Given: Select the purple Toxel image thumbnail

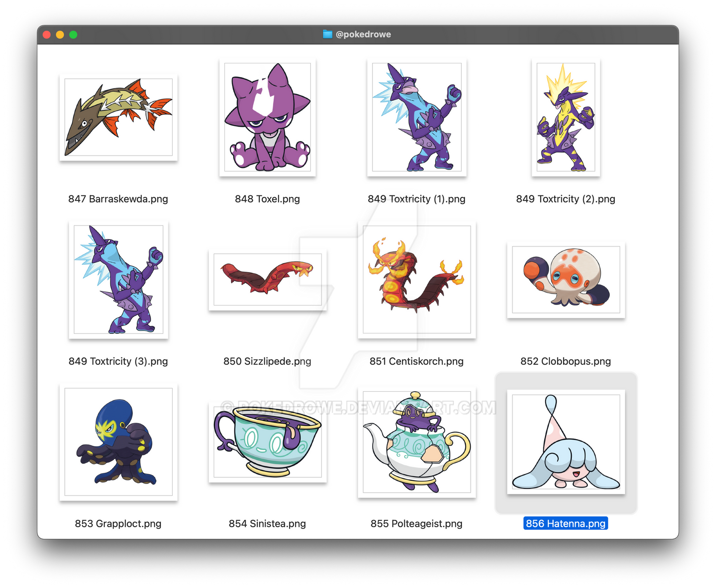Looking at the screenshot, I should tap(267, 117).
